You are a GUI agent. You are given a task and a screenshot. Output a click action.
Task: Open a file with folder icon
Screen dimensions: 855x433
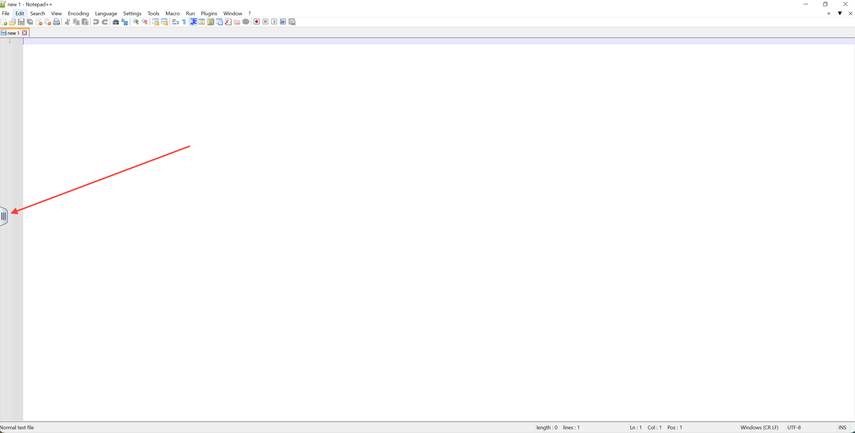click(x=12, y=22)
